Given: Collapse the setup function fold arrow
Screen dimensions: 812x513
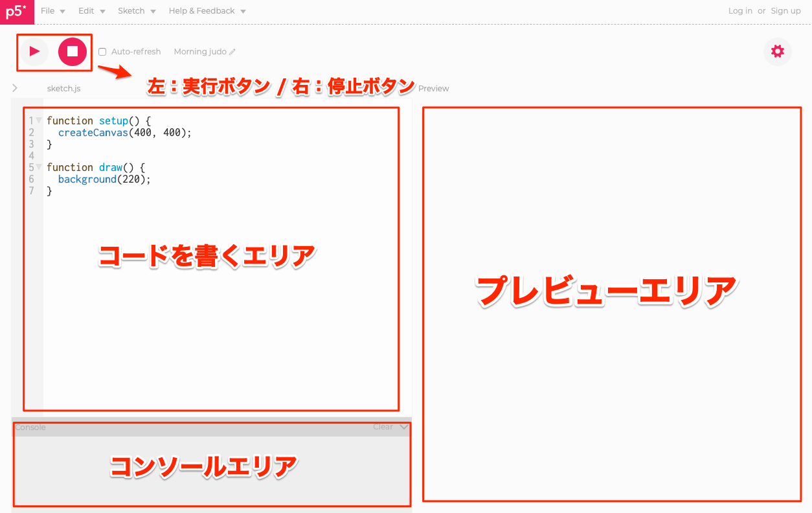Looking at the screenshot, I should [39, 120].
